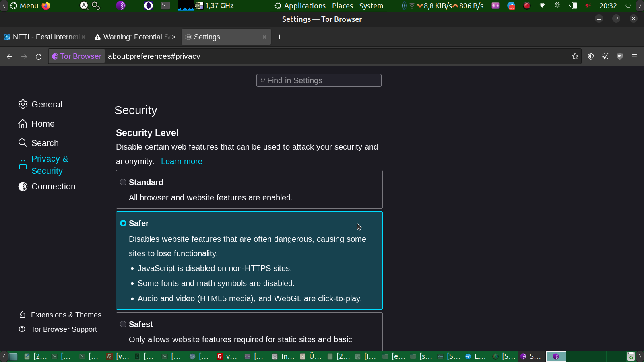Launch Firefox from the top panel
Image resolution: width=644 pixels, height=362 pixels.
(46, 6)
